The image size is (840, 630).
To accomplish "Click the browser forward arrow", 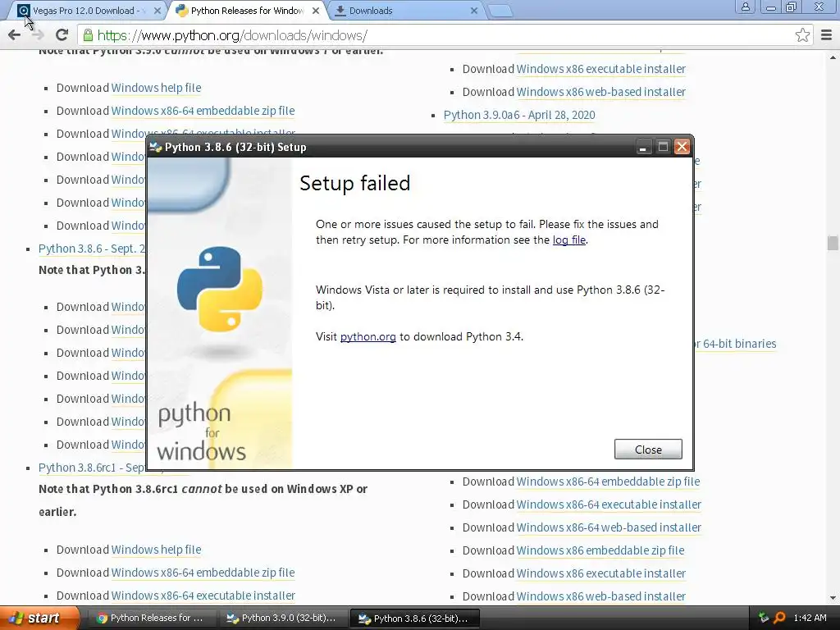I will click(38, 35).
